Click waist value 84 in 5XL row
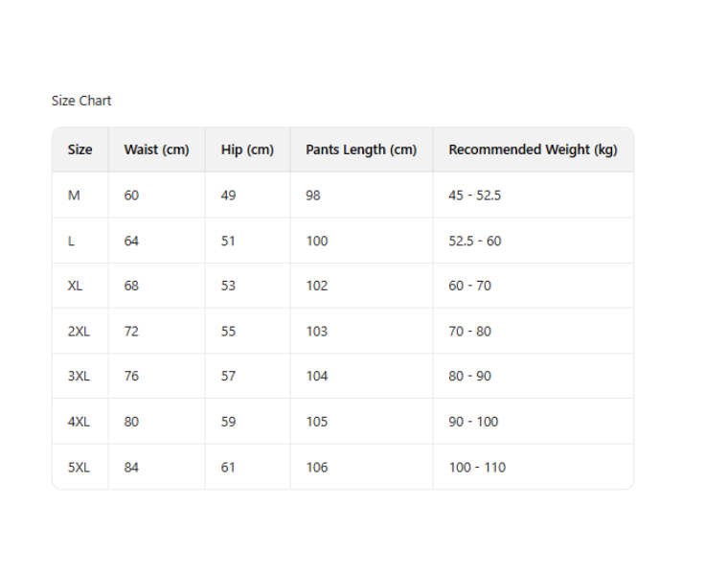The image size is (728, 575). tap(131, 468)
